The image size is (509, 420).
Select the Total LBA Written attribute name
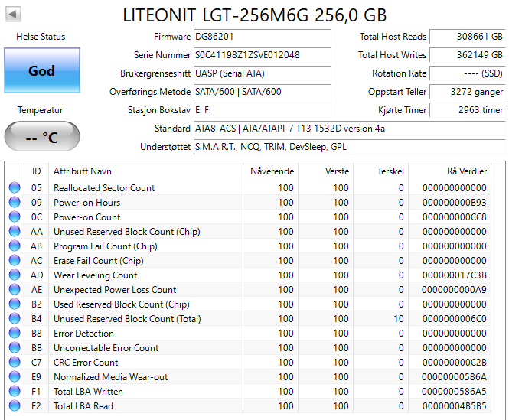[88, 392]
